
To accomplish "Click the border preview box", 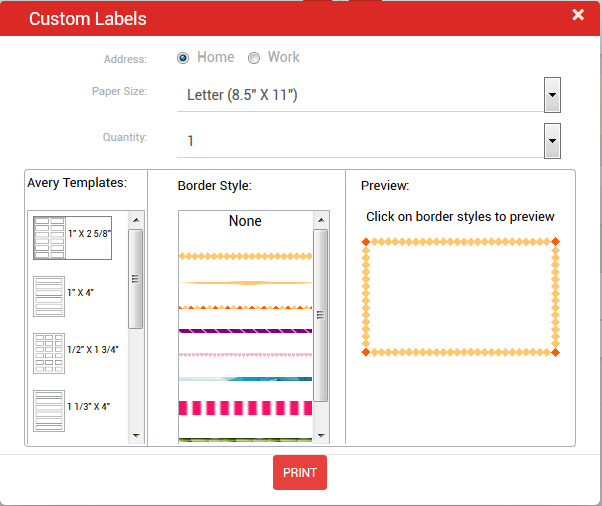I will (460, 297).
